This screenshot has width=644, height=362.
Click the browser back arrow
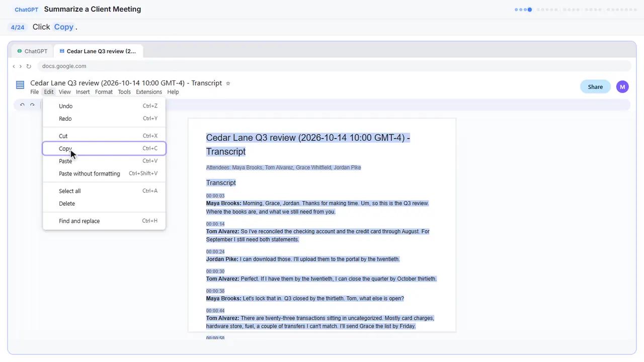point(14,66)
